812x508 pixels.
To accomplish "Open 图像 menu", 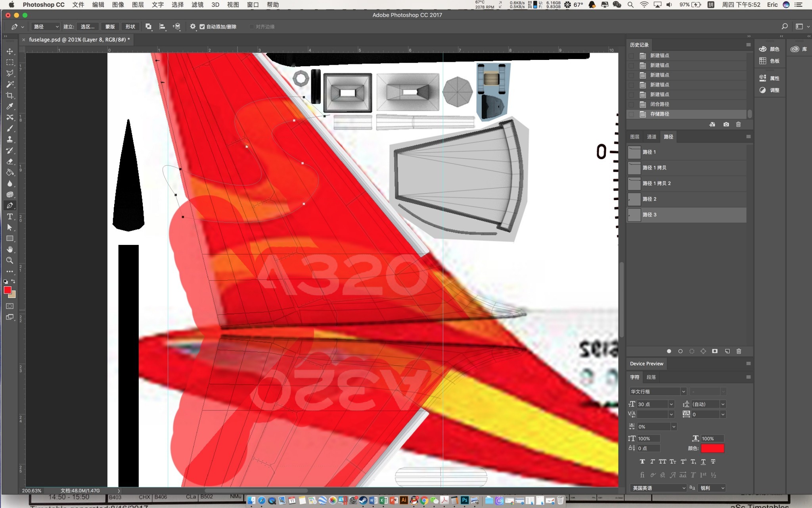I will 118,5.
